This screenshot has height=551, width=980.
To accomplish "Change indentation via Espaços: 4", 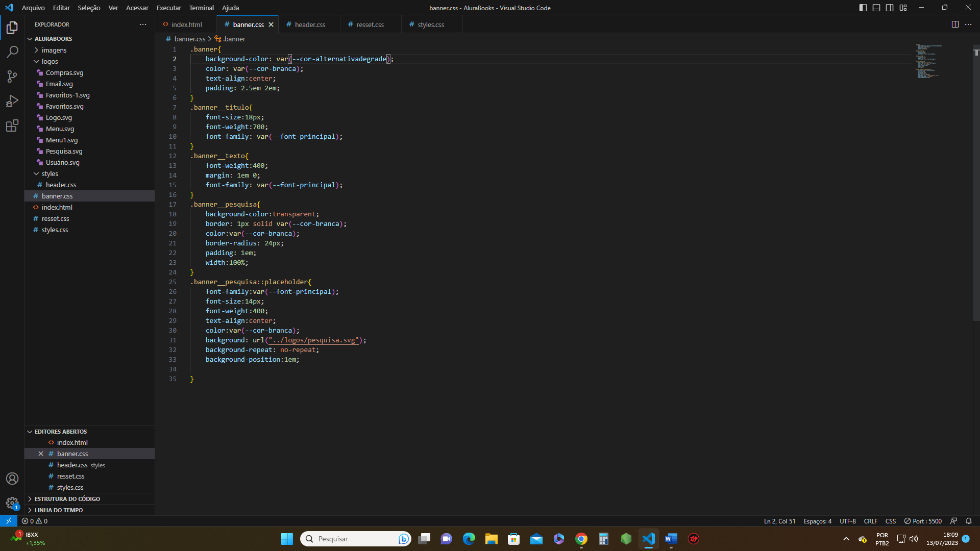I will [x=818, y=521].
